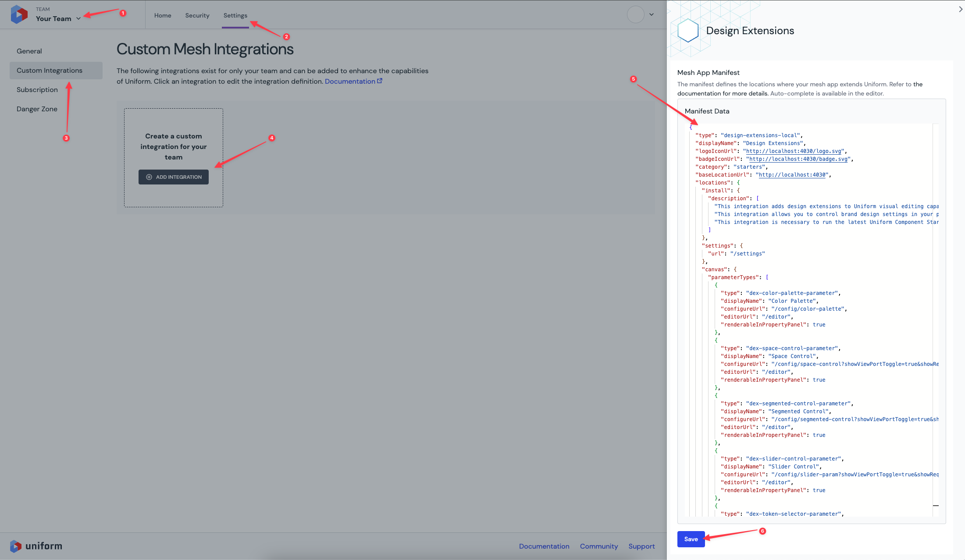Collapse the side panel with chevron arrow

click(960, 9)
